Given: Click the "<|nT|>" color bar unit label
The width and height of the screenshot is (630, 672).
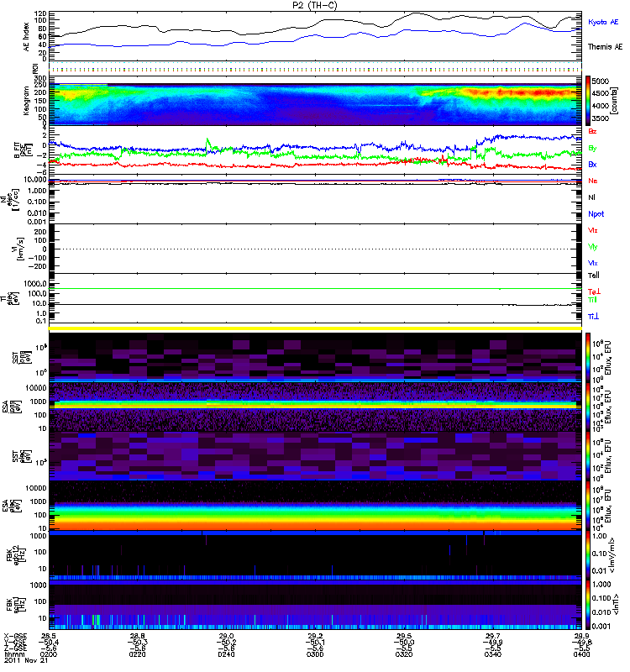Looking at the screenshot, I should pos(616,604).
